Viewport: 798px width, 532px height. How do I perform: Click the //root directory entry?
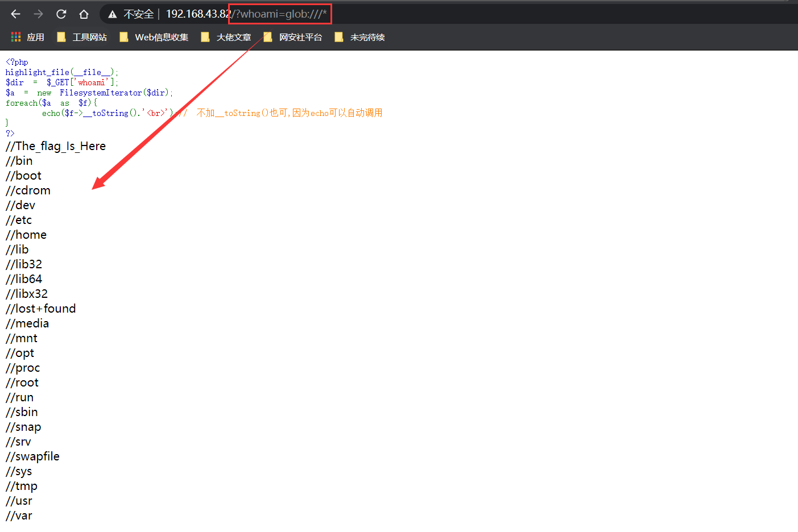coord(22,383)
